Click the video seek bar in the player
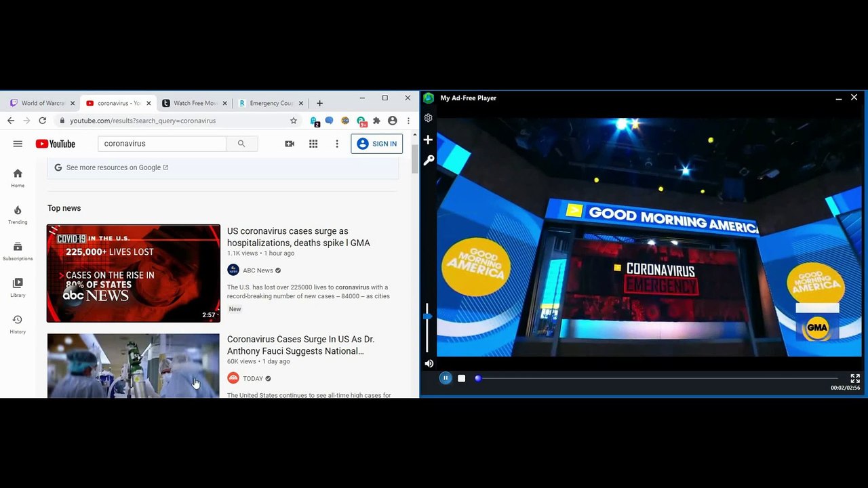This screenshot has height=488, width=868. (658, 378)
